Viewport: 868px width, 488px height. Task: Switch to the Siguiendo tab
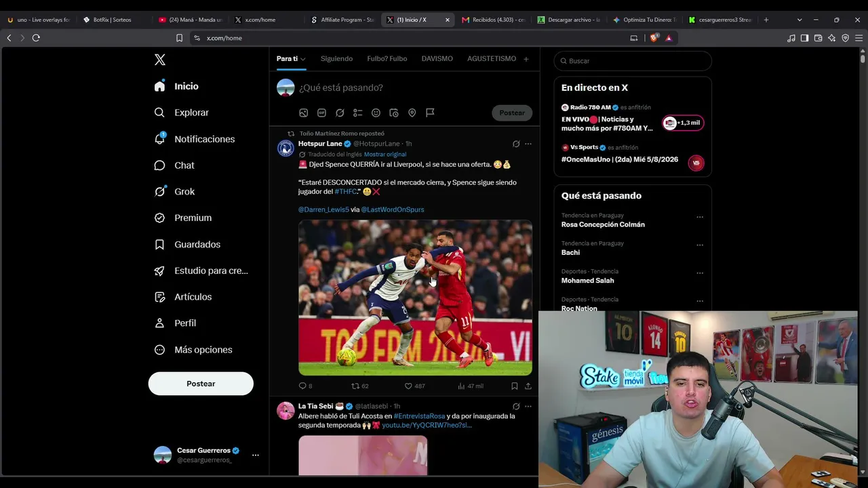[336, 59]
